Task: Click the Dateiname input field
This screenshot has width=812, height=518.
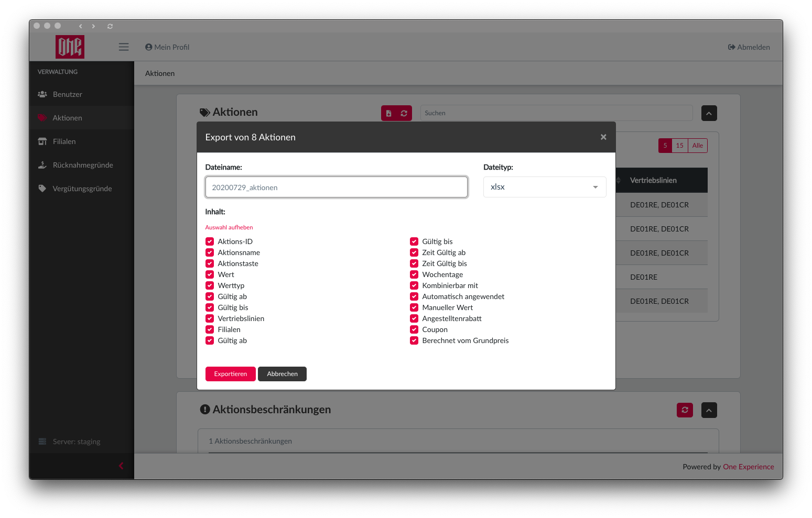Action: pos(337,187)
